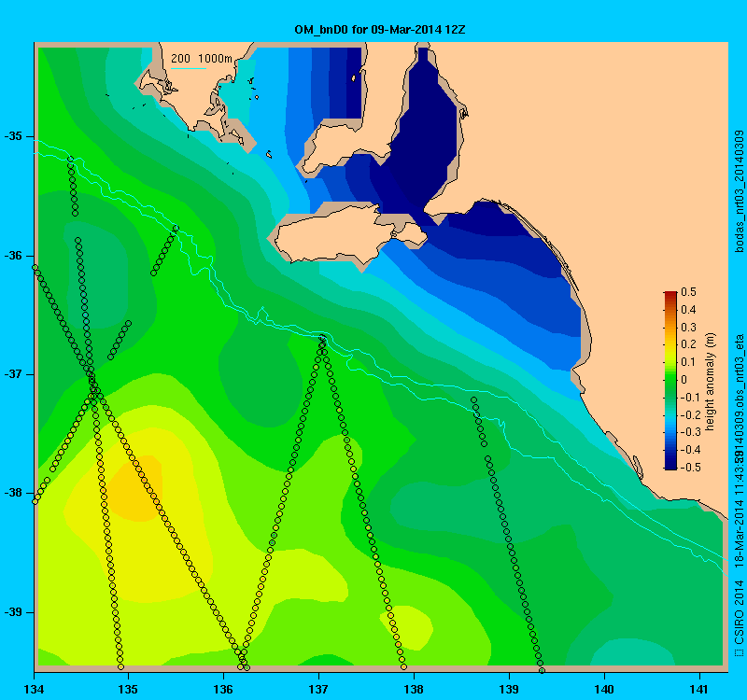Click the "135" longitude axis label
Screen dimensions: 747x700
pyautogui.click(x=128, y=689)
